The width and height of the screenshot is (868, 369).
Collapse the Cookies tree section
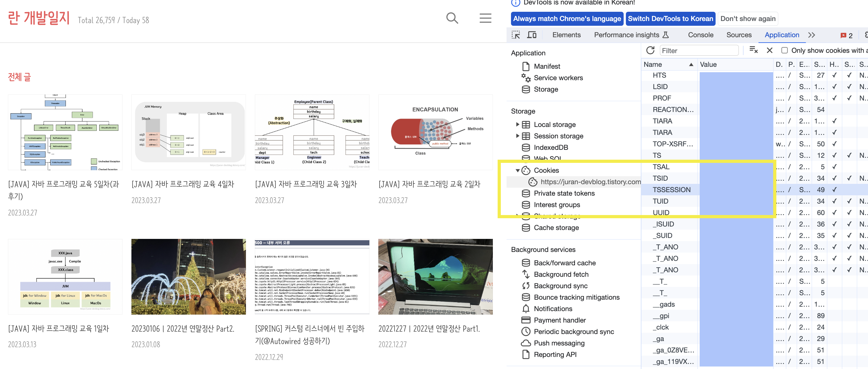point(518,171)
